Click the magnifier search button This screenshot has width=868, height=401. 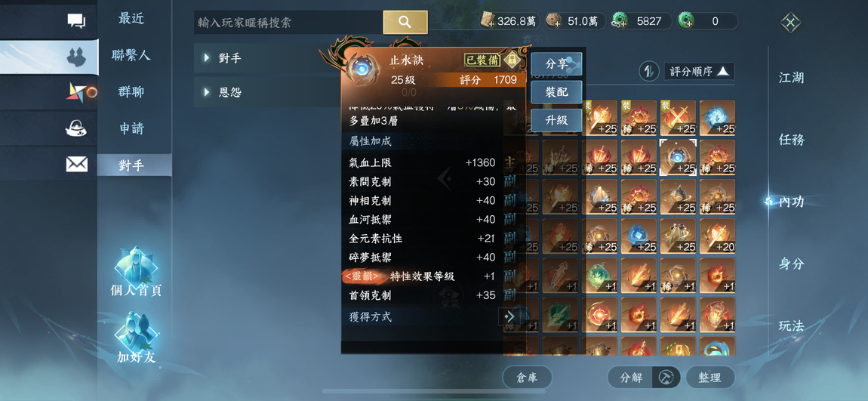[x=405, y=22]
